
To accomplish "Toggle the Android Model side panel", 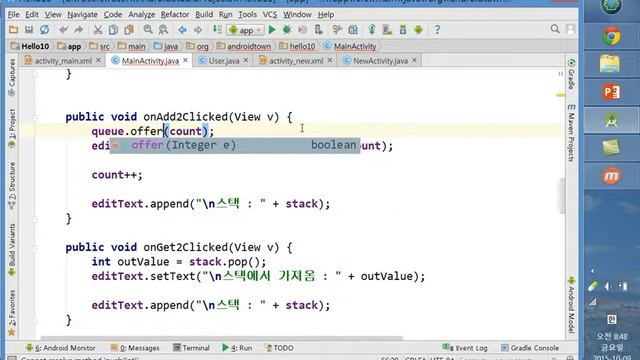I will tap(571, 304).
